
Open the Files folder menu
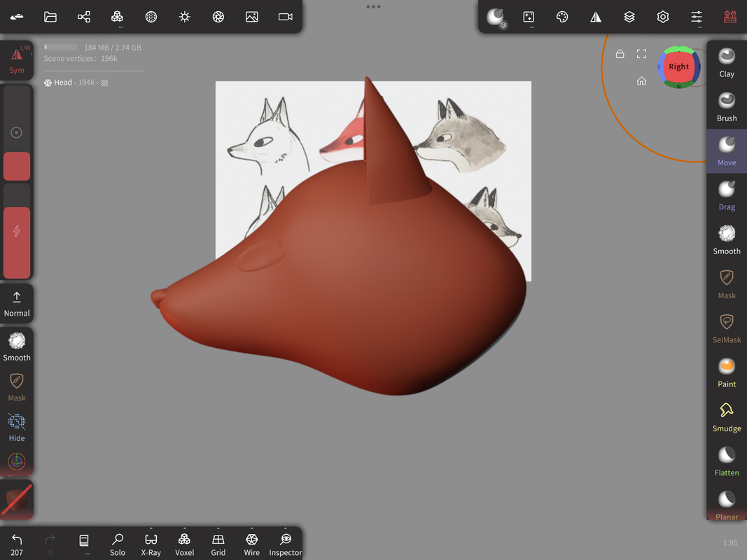coord(50,17)
